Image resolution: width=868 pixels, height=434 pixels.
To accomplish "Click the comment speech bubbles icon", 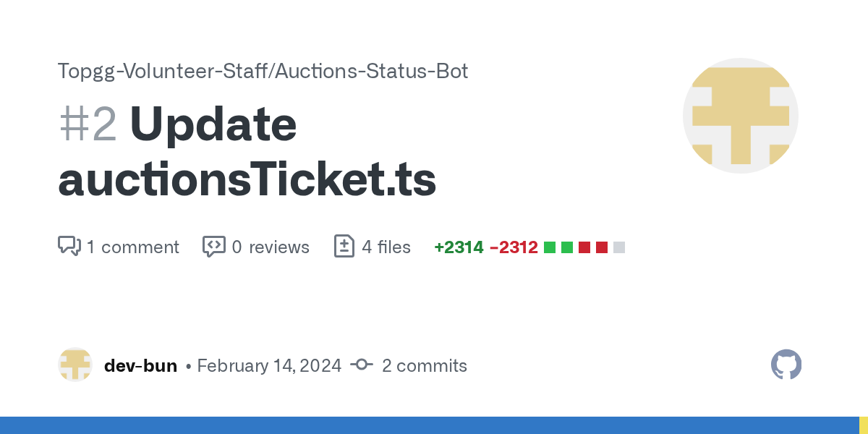I will point(69,246).
